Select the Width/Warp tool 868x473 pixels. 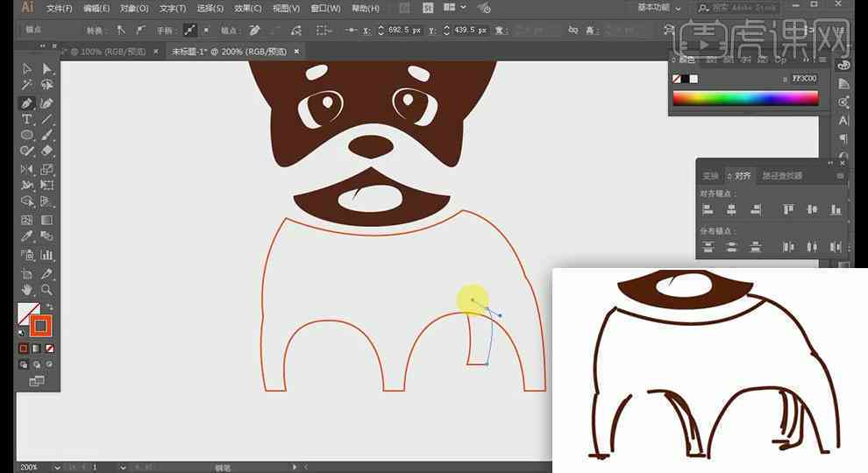(26, 186)
